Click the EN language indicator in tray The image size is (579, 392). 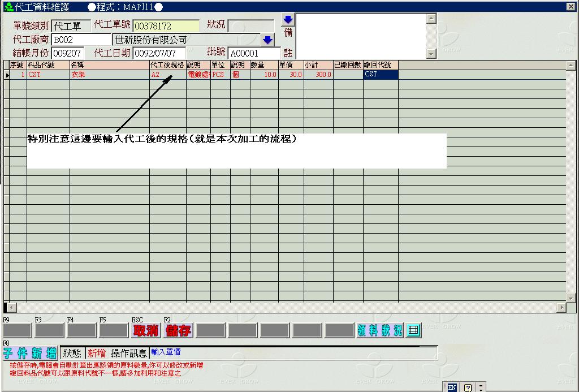tap(452, 387)
